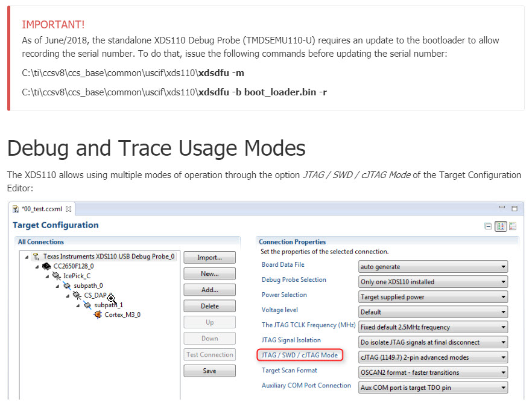
Task: Open the JTAG Signal Isolation dropdown
Action: tap(433, 342)
